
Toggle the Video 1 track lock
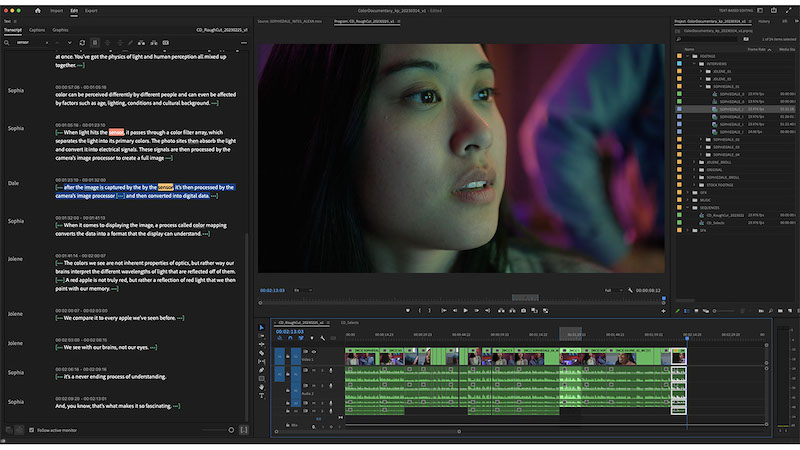288,357
